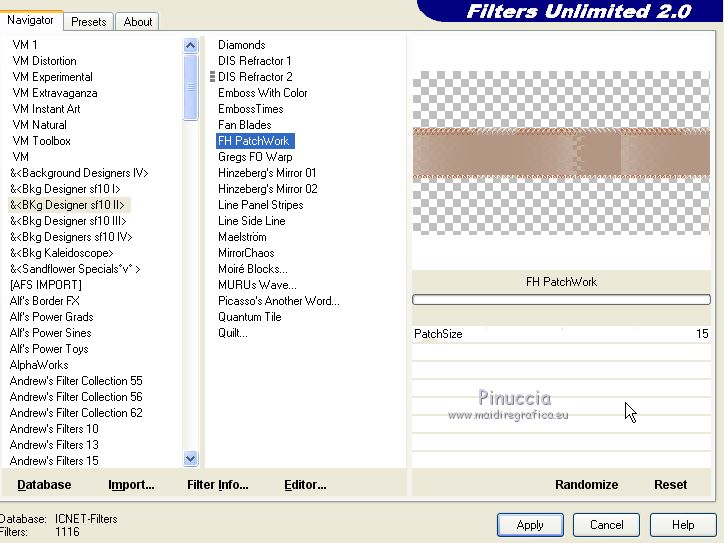Select &<Bkg Designer sf10 I> category
This screenshot has width=724, height=543.
(65, 189)
